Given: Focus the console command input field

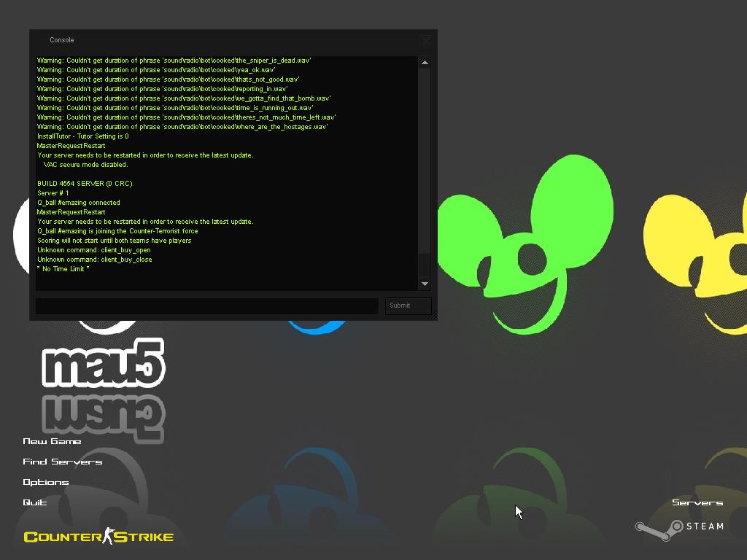Looking at the screenshot, I should [207, 306].
